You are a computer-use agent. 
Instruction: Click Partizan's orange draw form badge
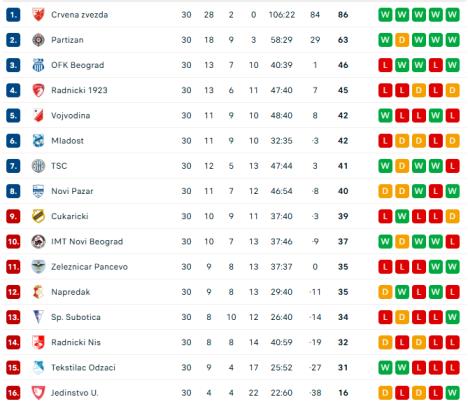(x=402, y=40)
